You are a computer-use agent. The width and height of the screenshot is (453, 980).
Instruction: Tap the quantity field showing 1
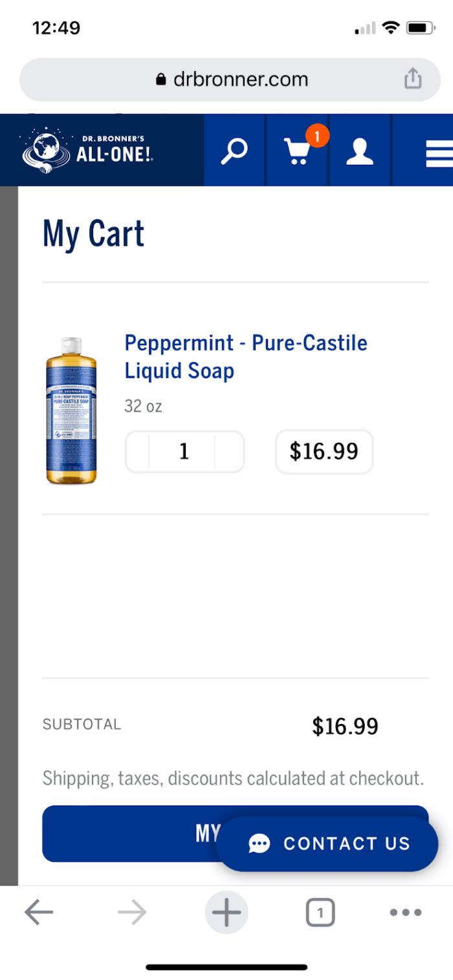(184, 451)
